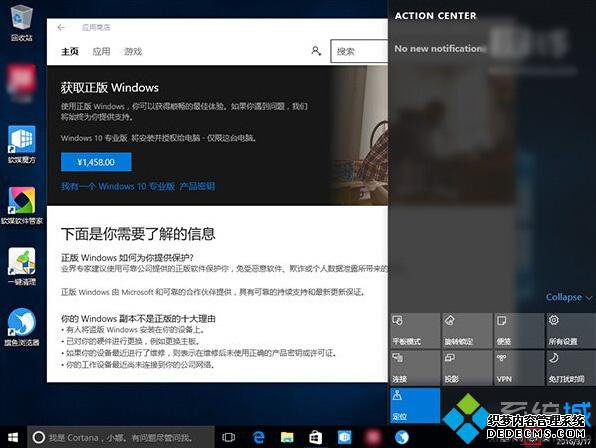Screen dimensions: 596x448
Task: Open the Windows Start button
Action: click(x=13, y=437)
